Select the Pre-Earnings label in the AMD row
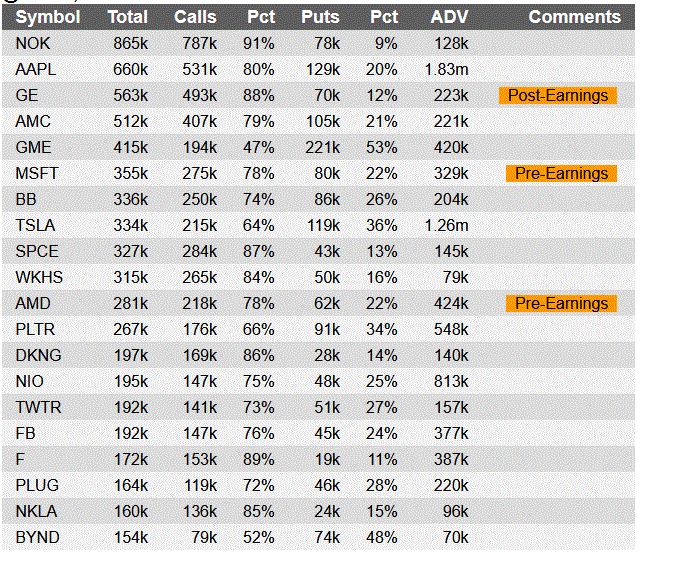The width and height of the screenshot is (682, 563). [x=561, y=304]
